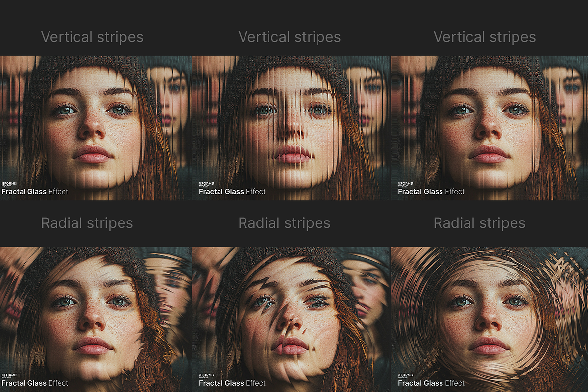Click the 'Radial stripes' heading above the middle image
The image size is (588, 392).
click(284, 223)
